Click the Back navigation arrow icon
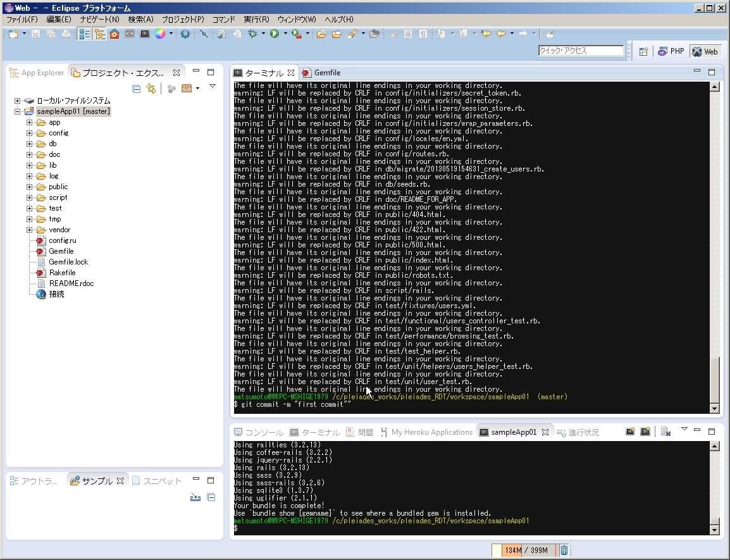Screen dimensions: 730x560 501,34
